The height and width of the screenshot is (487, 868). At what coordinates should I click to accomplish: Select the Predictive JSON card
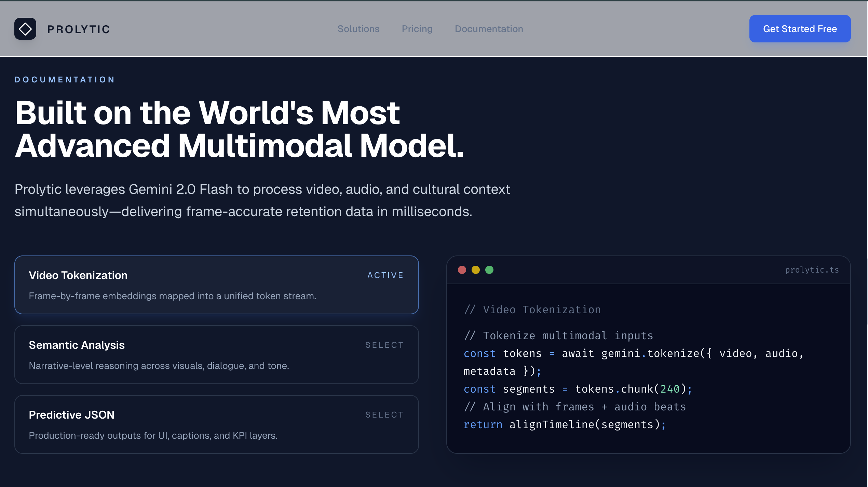(x=216, y=424)
